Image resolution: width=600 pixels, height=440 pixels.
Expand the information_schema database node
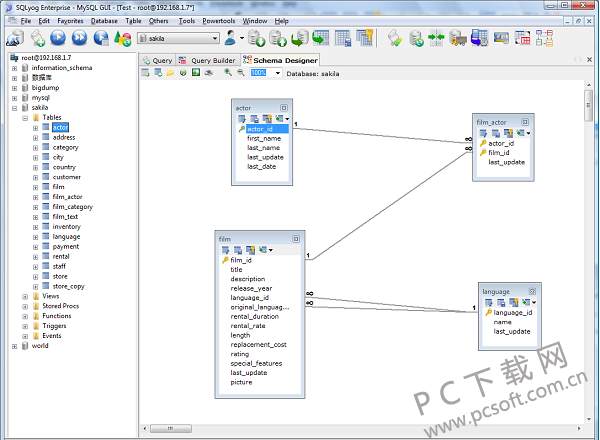coord(14,68)
